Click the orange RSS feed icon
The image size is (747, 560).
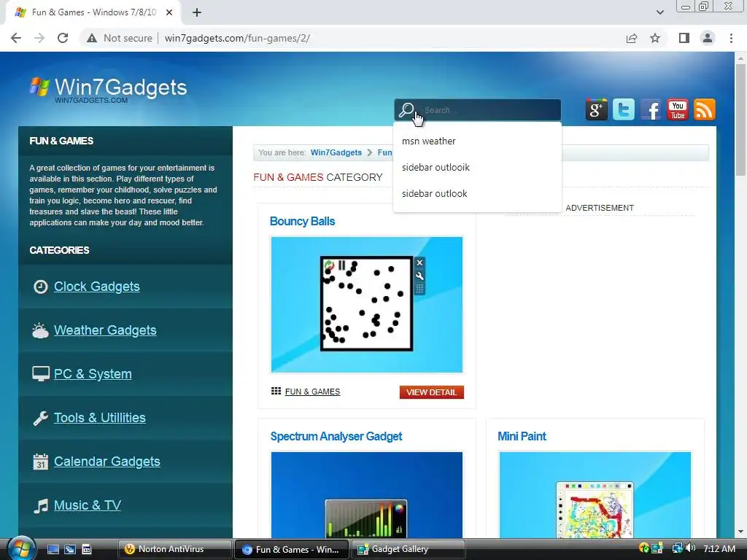click(x=704, y=109)
